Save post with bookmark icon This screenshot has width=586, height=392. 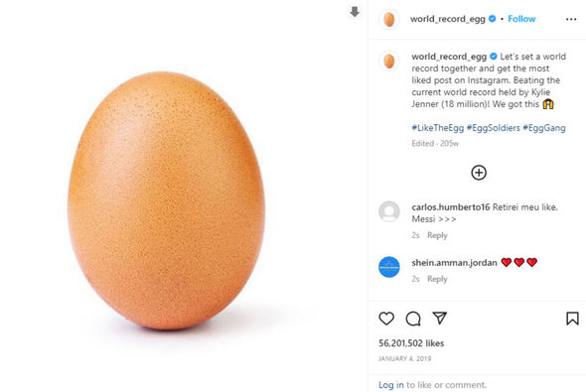[x=572, y=319]
